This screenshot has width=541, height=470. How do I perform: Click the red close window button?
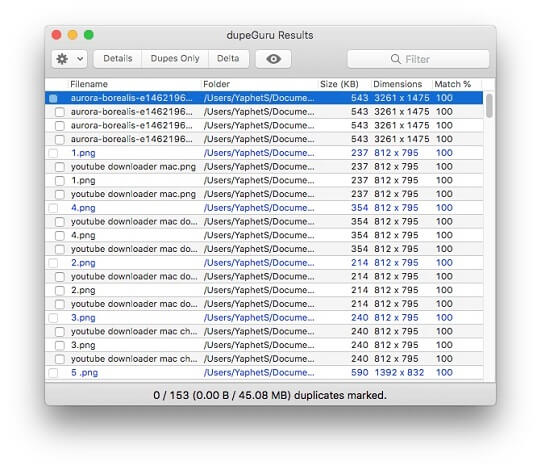pyautogui.click(x=56, y=35)
